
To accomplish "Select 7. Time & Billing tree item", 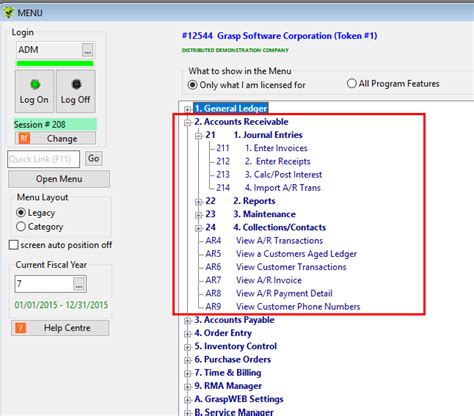I will coord(228,373).
